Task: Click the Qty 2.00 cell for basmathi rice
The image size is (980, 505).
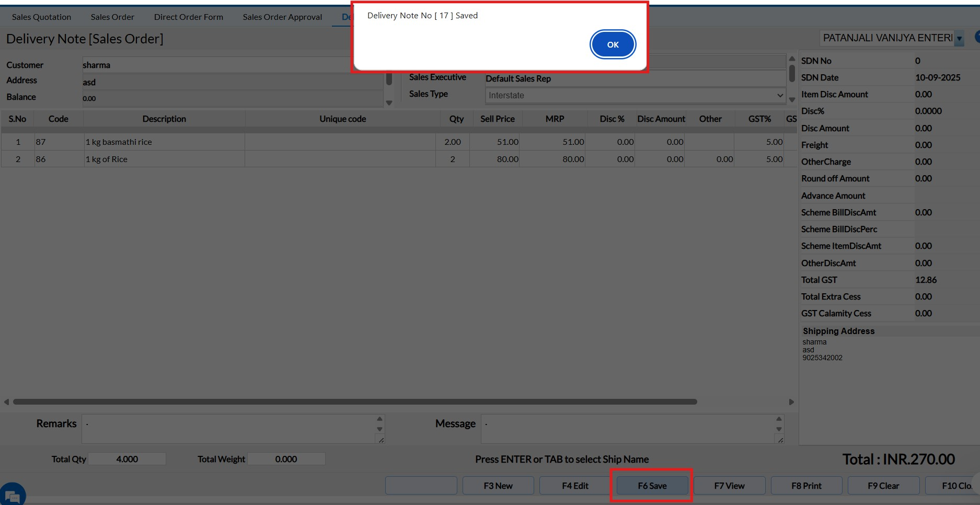Action: point(453,142)
